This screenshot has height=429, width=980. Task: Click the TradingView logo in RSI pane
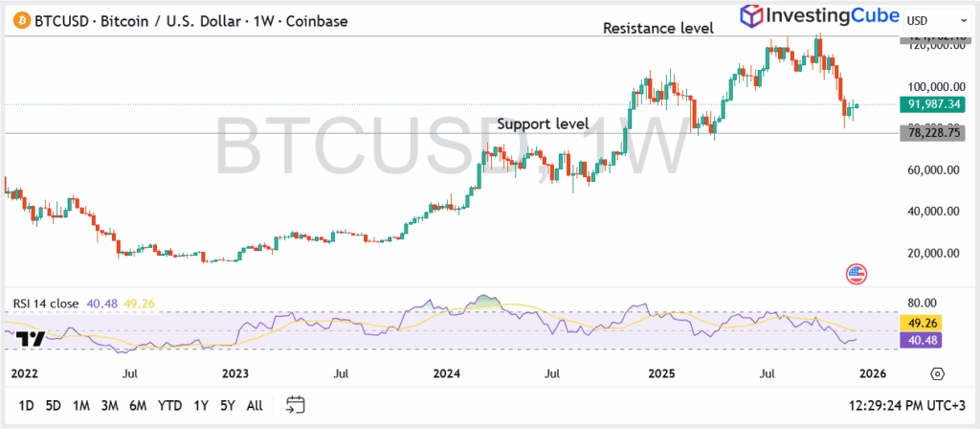click(30, 338)
